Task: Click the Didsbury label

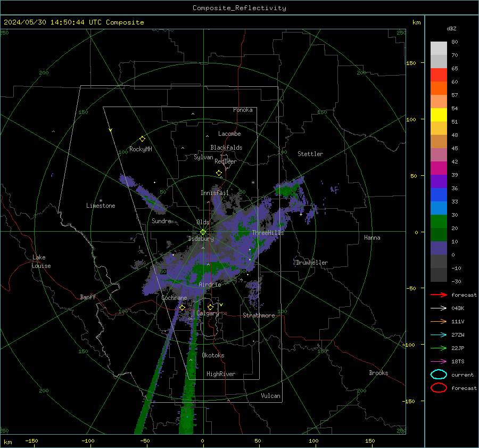Action: point(201,239)
